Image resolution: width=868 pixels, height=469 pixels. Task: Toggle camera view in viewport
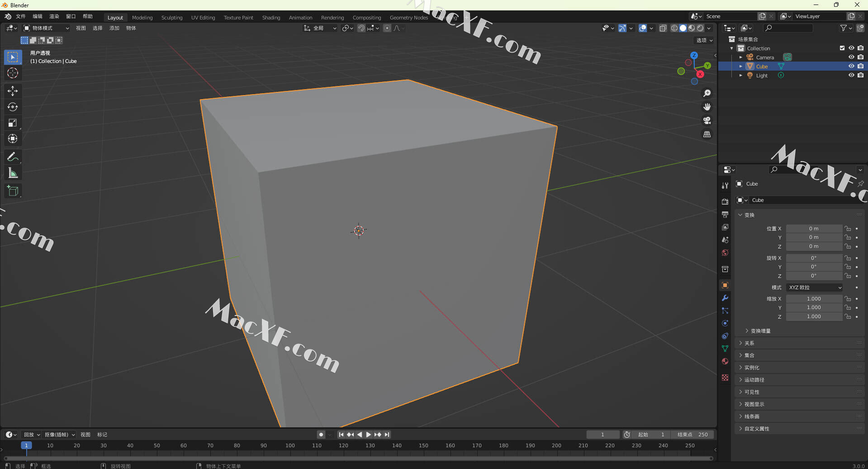click(707, 120)
